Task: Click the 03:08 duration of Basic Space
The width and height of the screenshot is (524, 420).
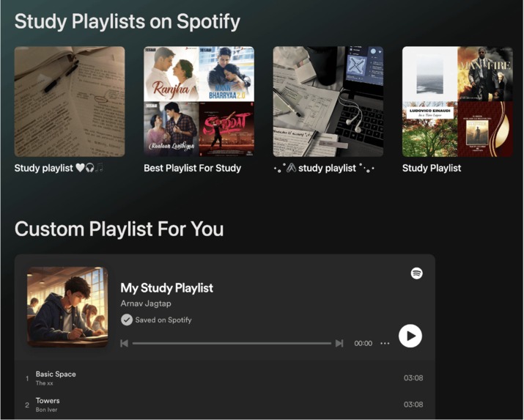Action: tap(413, 378)
